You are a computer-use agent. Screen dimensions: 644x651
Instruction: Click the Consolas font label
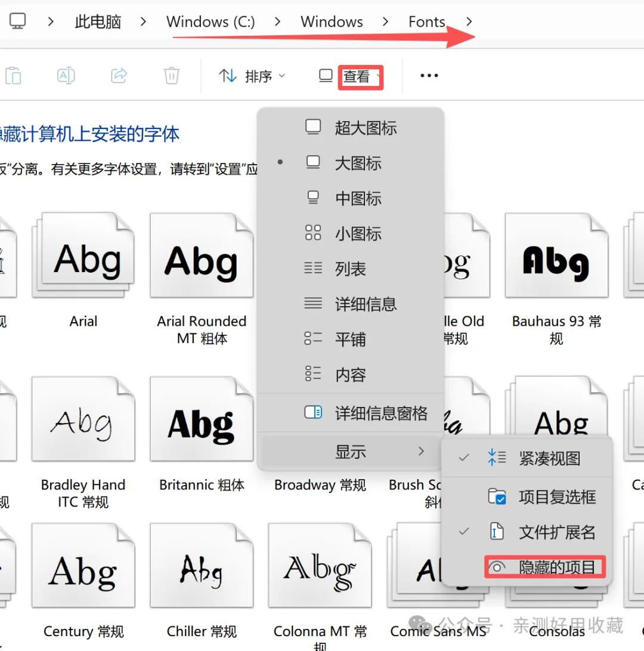click(x=556, y=631)
